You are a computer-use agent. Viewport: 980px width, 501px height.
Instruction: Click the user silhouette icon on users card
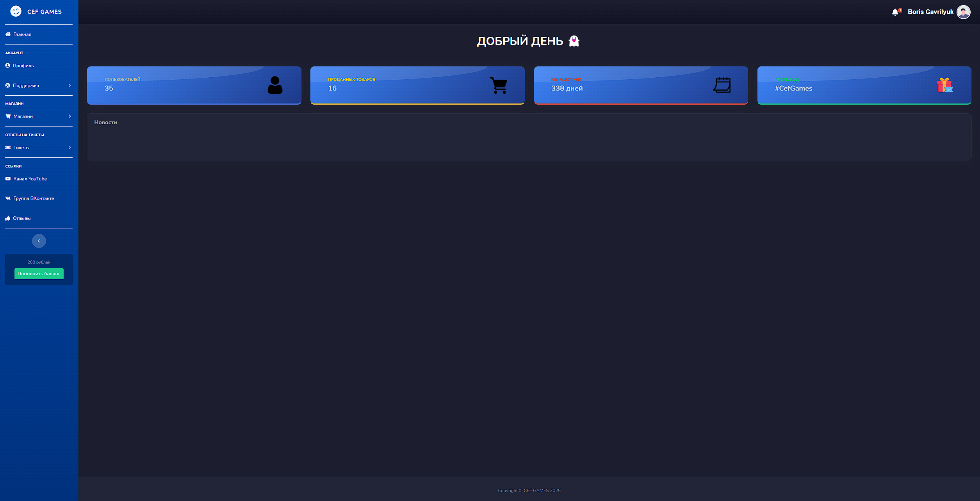(275, 85)
